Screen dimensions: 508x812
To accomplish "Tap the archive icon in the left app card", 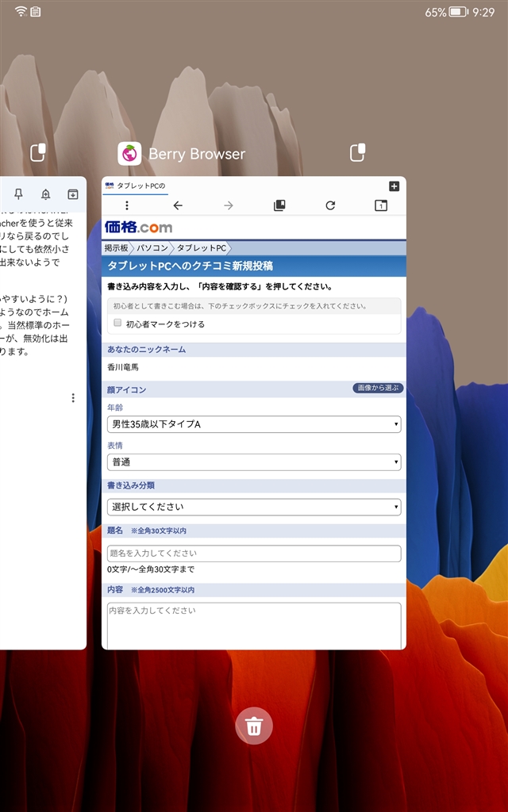I will coord(73,193).
